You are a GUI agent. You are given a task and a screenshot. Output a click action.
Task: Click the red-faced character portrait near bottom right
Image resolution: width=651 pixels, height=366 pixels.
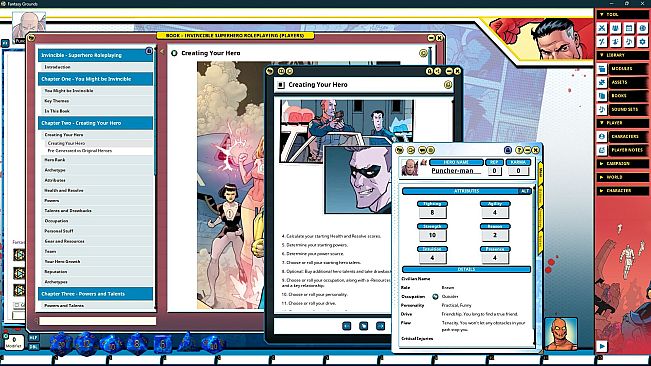[561, 334]
